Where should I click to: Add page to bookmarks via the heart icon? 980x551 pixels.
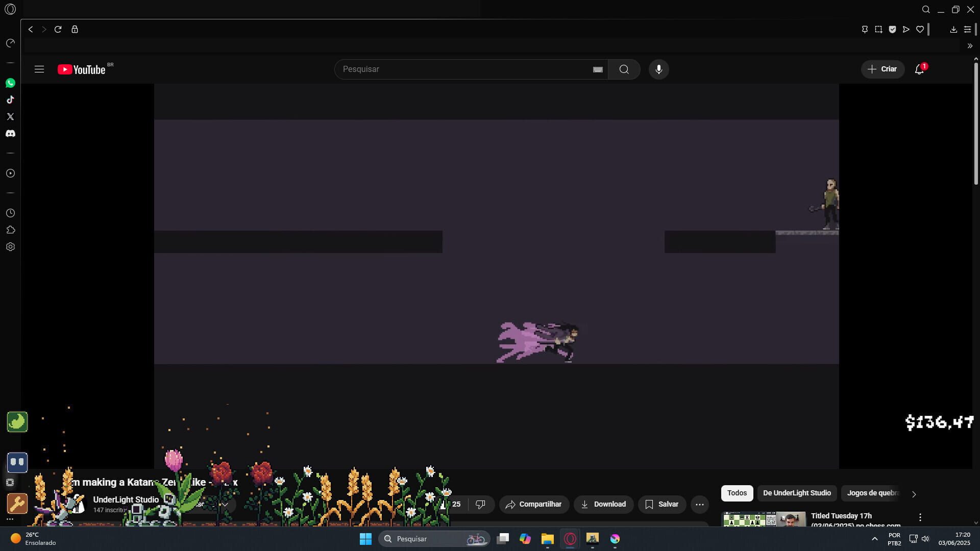[920, 29]
